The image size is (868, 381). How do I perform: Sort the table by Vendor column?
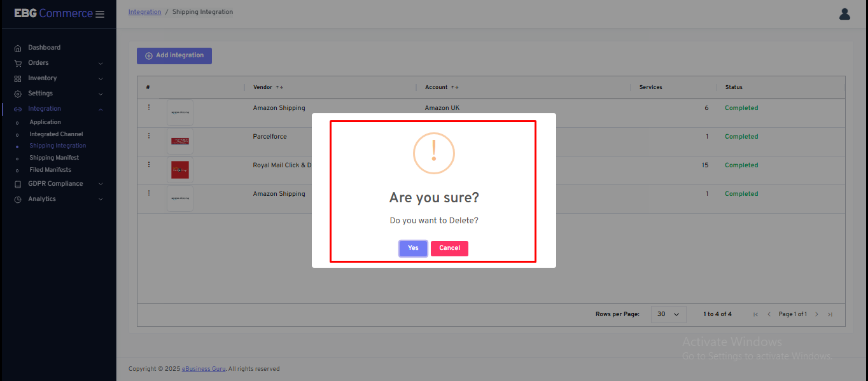262,87
